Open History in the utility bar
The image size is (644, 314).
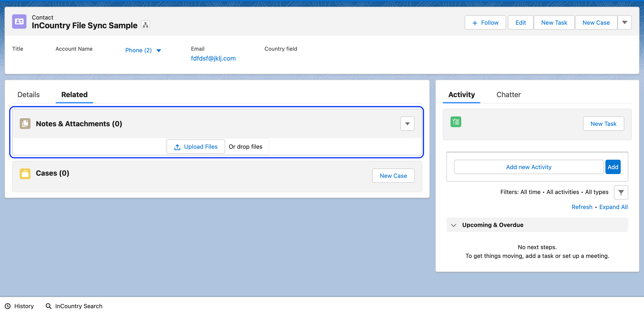(x=19, y=306)
